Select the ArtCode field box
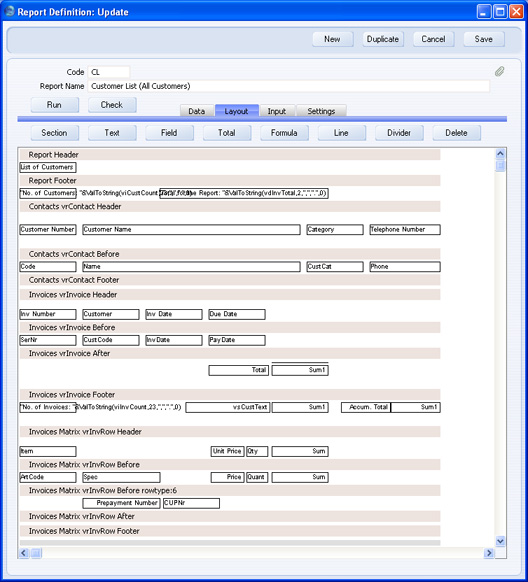This screenshot has height=582, width=528. (47, 477)
